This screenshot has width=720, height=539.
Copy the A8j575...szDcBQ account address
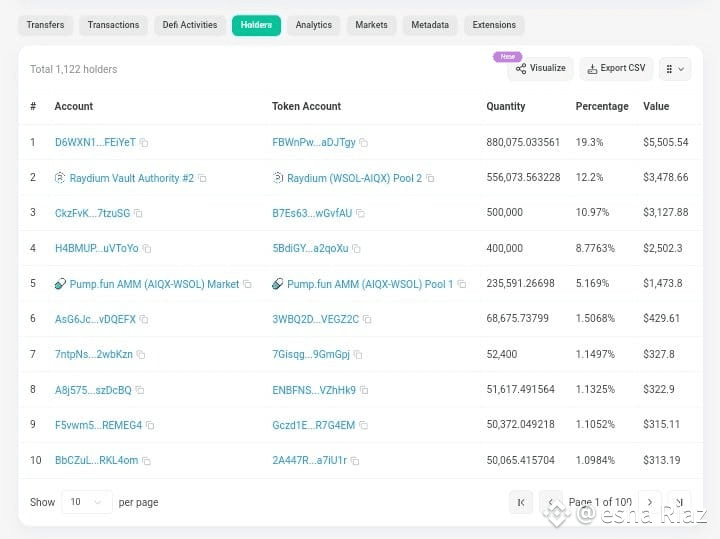click(x=140, y=390)
